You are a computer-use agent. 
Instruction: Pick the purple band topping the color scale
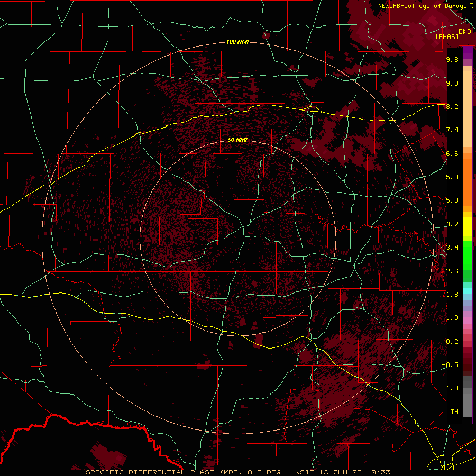coord(467,53)
